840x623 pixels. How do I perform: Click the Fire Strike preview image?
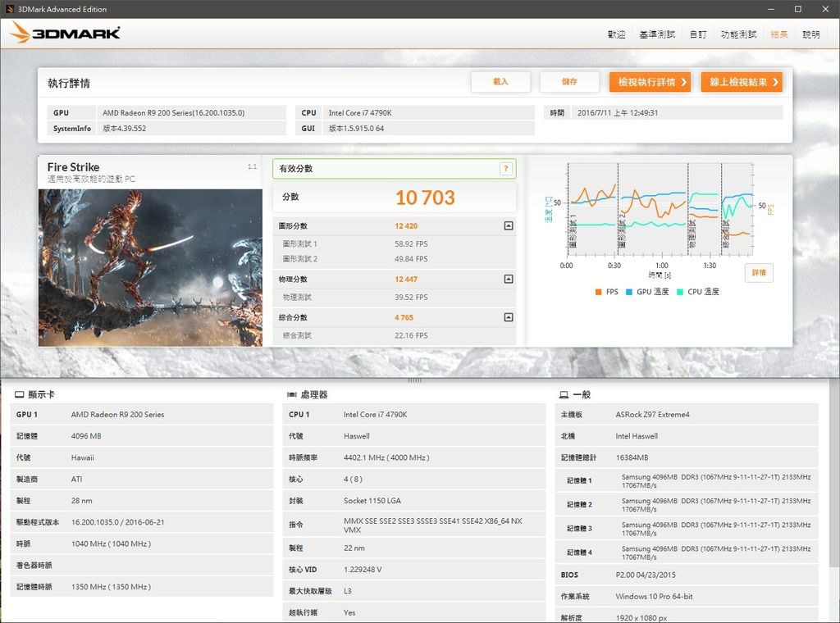pos(151,267)
